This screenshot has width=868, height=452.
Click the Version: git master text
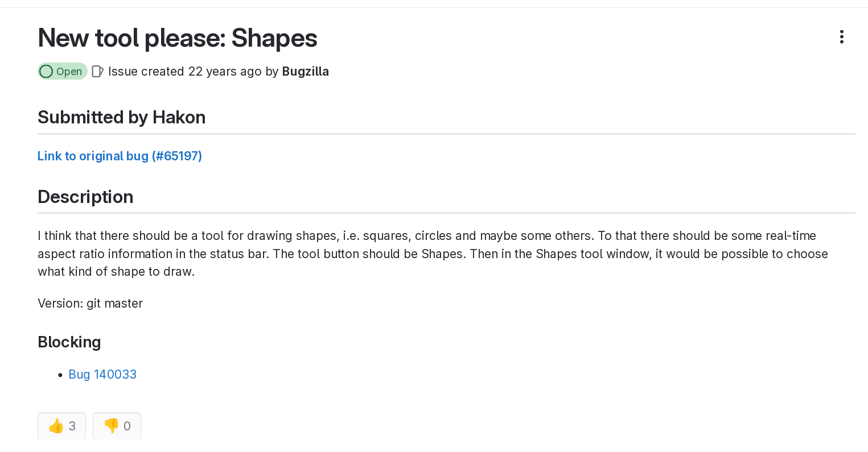[90, 304]
